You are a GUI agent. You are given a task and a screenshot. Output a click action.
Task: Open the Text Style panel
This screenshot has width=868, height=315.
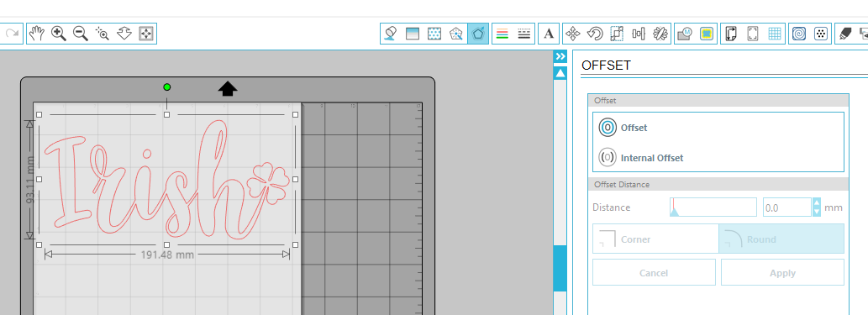549,34
